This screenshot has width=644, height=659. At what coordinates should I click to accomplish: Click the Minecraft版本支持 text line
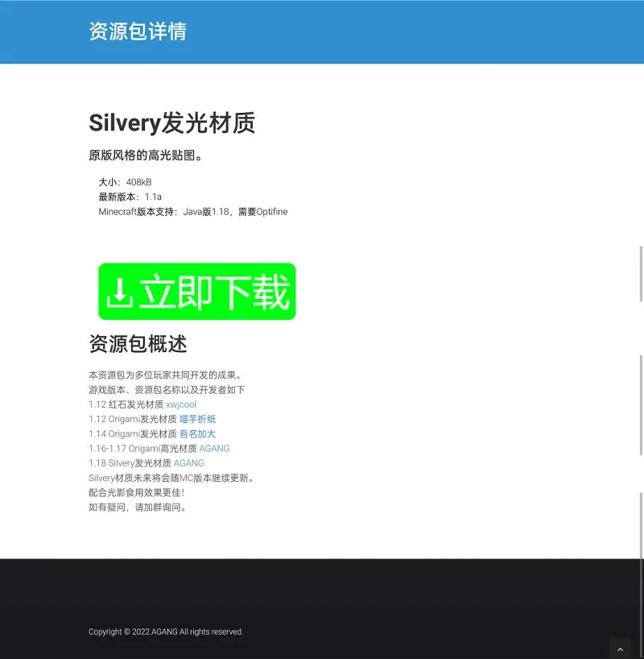193,212
